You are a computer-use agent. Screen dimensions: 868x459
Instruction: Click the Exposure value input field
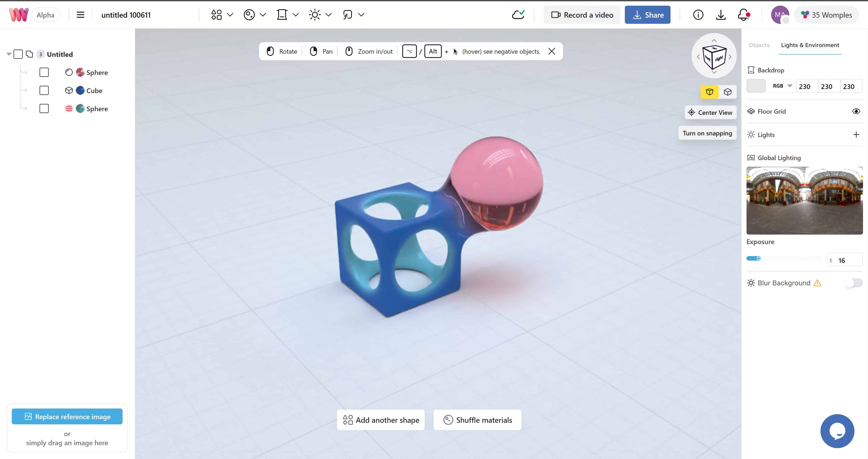[845, 260]
